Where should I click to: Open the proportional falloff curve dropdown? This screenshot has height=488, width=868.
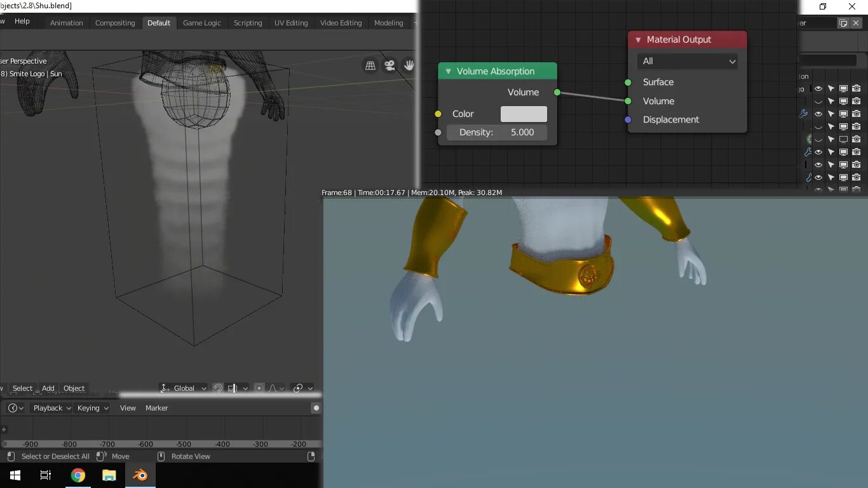tap(276, 388)
